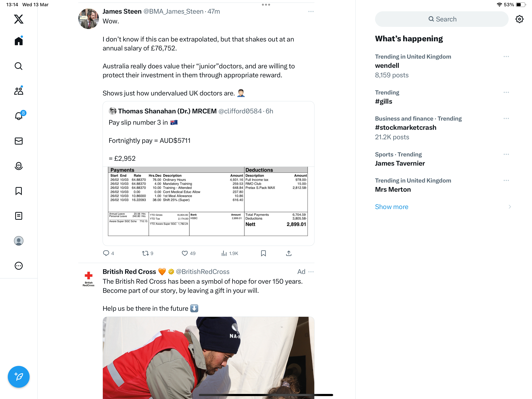Screen dimensions: 532x399
Task: Bookmark James Steen's post
Action: click(263, 253)
